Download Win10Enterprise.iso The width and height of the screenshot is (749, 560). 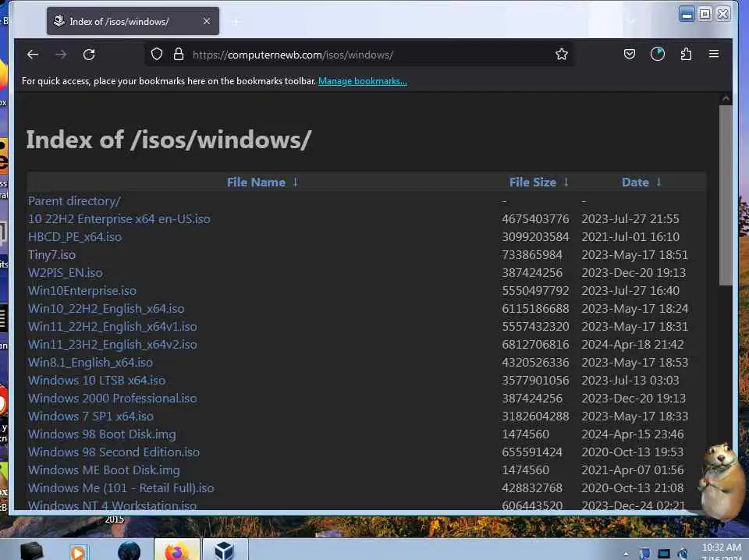pyautogui.click(x=82, y=291)
